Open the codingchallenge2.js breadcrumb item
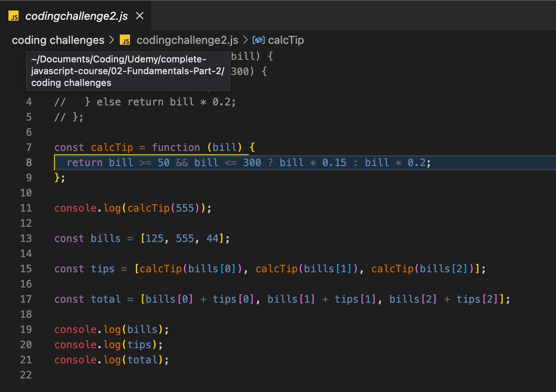Viewport: 556px width, 392px height. coord(187,40)
